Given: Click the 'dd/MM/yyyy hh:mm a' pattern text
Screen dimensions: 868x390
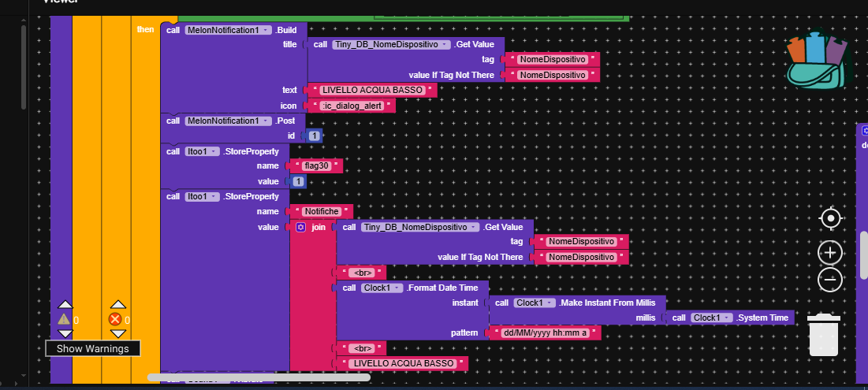Looking at the screenshot, I should (x=545, y=332).
